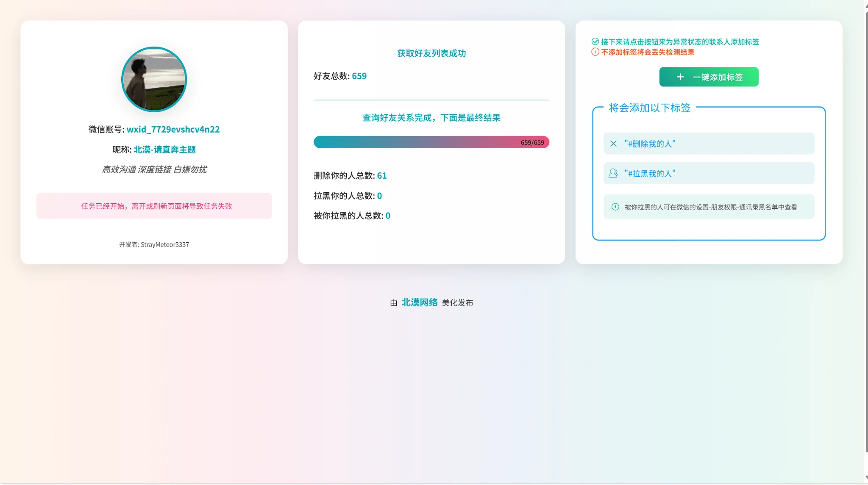Screen dimensions: 868x485
Task: Click the deleted-you count 61
Action: (x=381, y=175)
